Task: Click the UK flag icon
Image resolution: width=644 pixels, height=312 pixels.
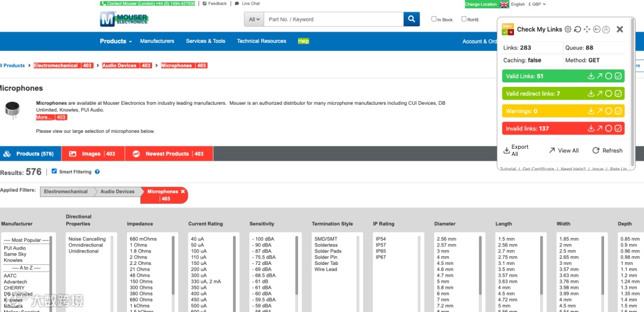Action: click(x=504, y=4)
